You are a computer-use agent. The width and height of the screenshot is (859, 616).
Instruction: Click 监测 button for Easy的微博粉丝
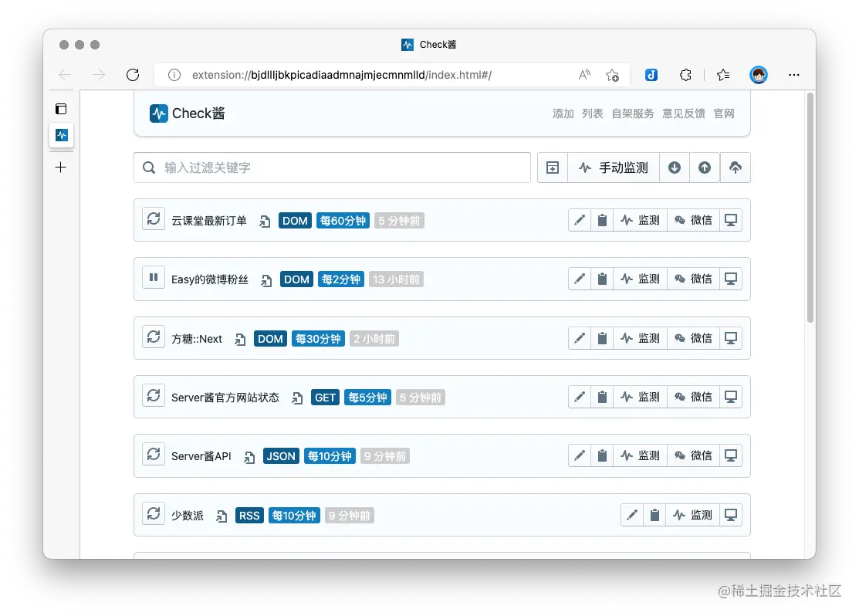point(640,279)
